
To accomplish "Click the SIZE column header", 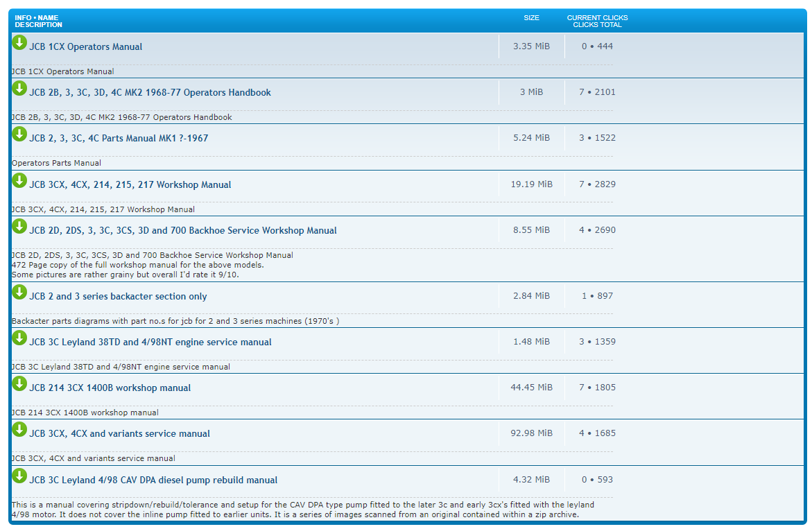I will click(531, 17).
